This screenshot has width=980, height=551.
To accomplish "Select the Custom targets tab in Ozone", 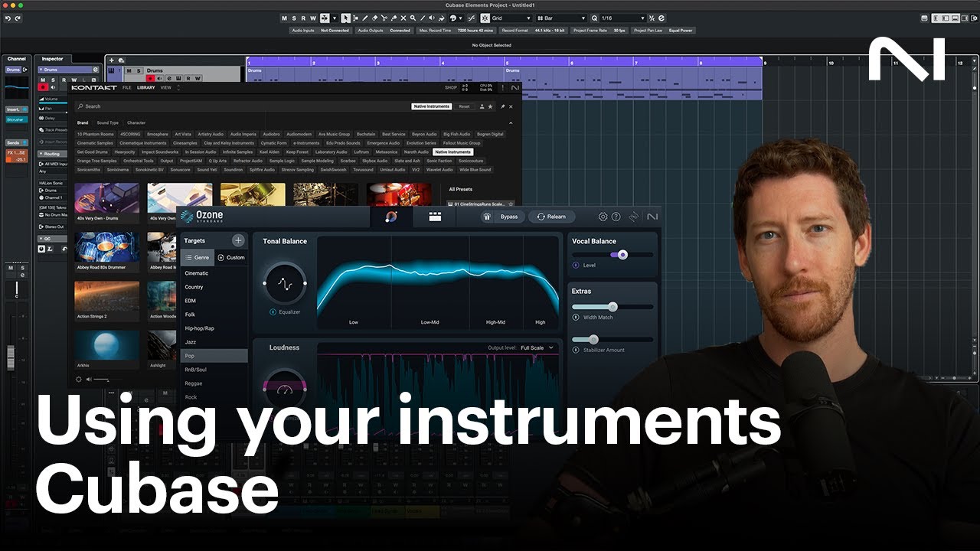I will point(231,257).
